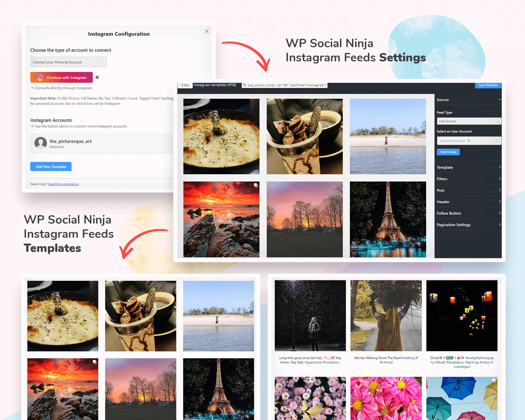
Task: Click the info icon beside Continue with Instagram
Action: (97, 77)
